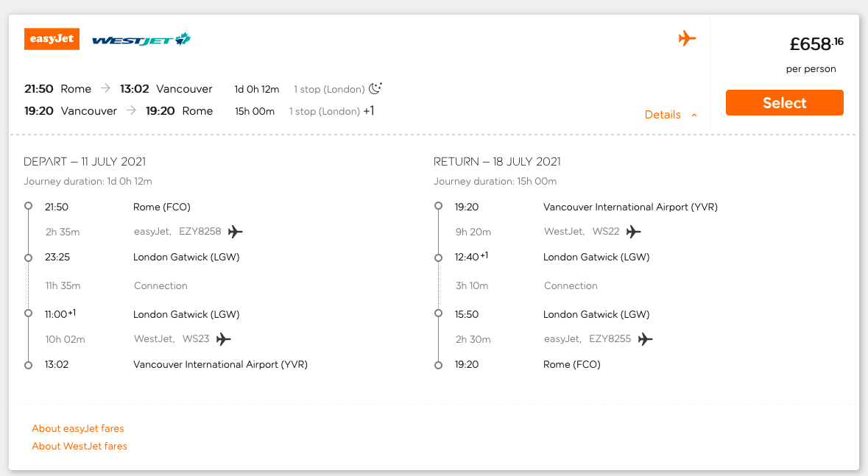
Task: Click the DEPART – 11 JULY 2021 heading
Action: click(85, 162)
